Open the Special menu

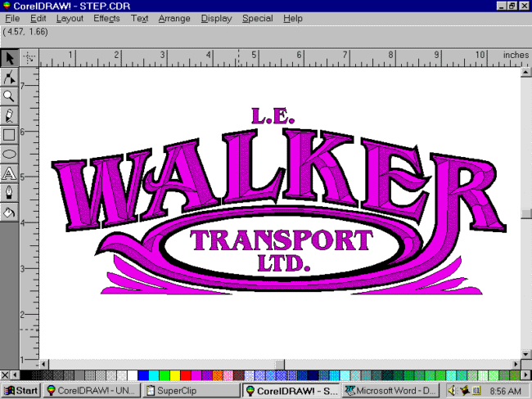click(x=257, y=18)
